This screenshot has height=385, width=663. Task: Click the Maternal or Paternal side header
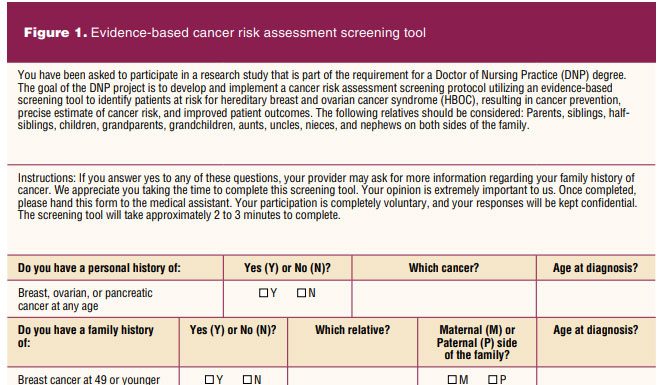477,342
